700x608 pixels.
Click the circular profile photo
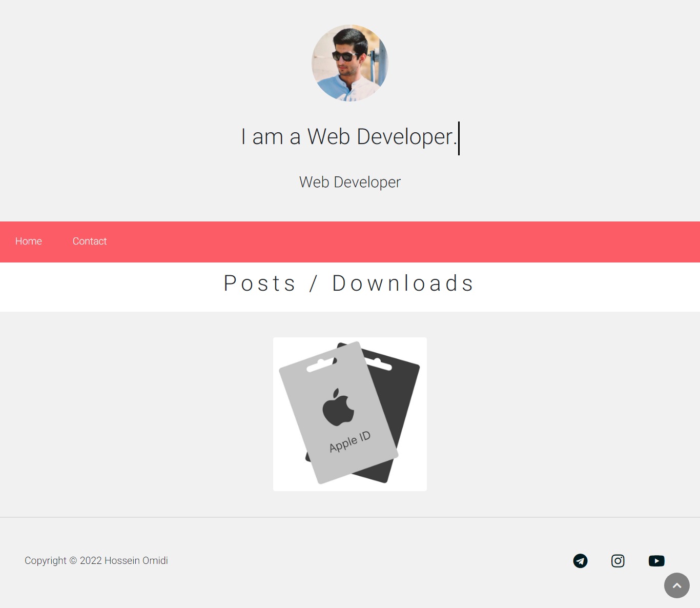350,63
